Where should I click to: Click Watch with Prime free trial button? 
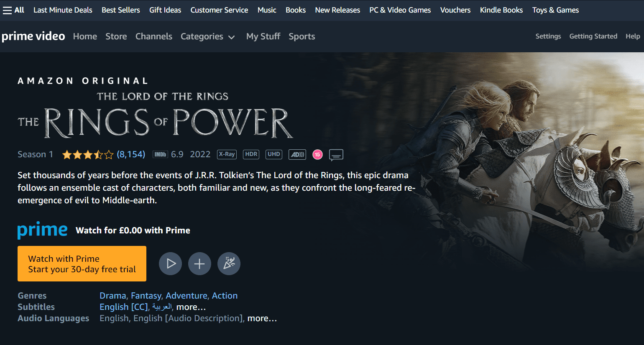pyautogui.click(x=82, y=263)
